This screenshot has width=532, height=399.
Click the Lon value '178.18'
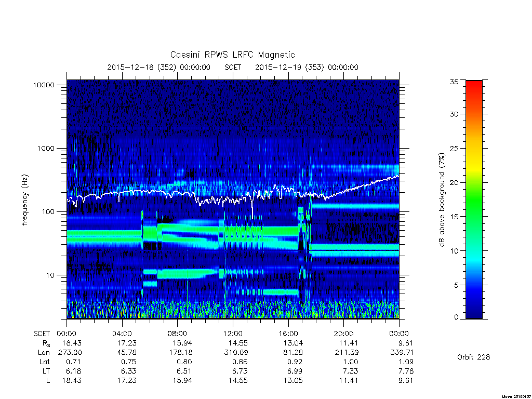tap(181, 353)
